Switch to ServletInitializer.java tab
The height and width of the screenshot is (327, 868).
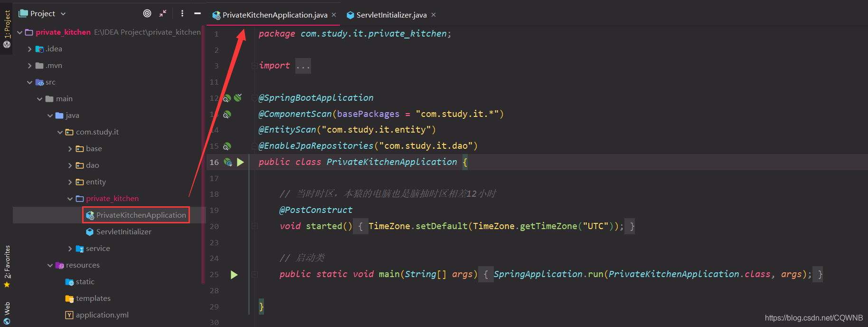click(x=391, y=15)
